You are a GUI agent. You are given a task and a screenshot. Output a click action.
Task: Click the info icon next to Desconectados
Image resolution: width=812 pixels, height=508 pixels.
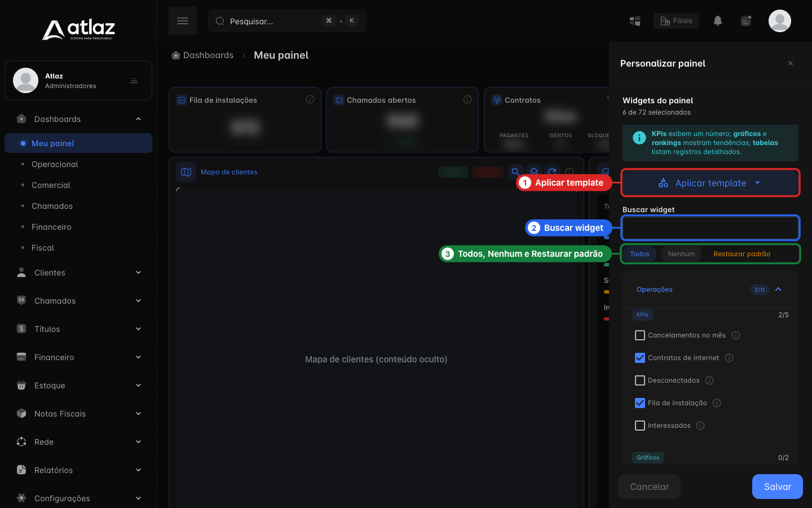[x=709, y=380]
